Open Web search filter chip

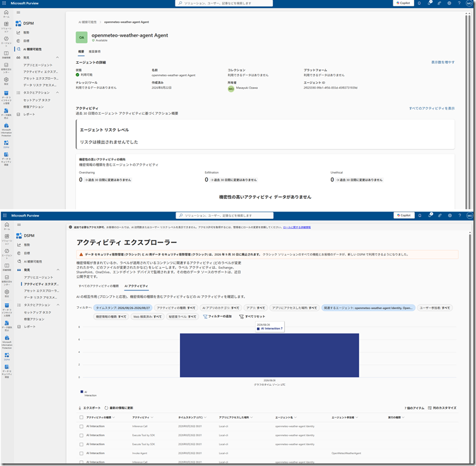tap(148, 316)
